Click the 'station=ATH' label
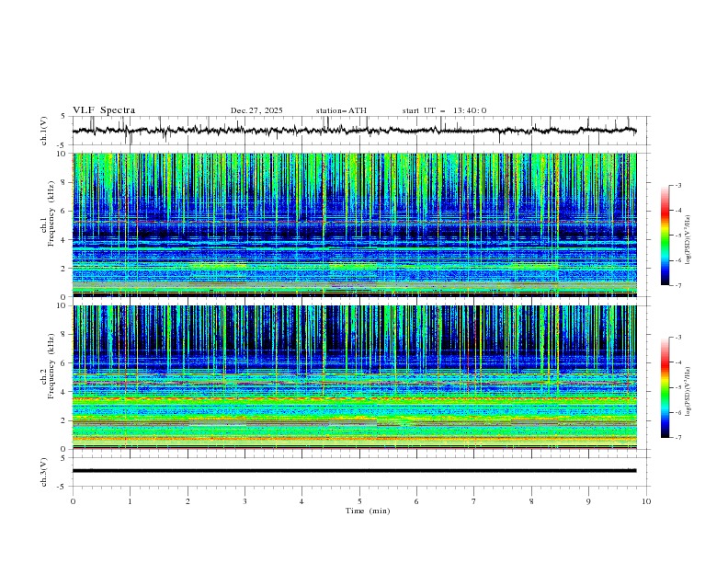728x563 pixels. pos(341,110)
